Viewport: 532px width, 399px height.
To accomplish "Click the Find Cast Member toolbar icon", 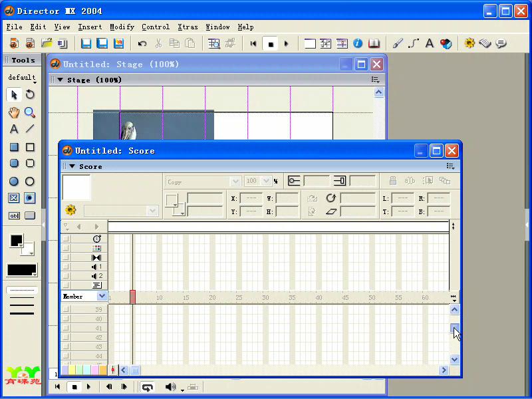I will pos(214,43).
